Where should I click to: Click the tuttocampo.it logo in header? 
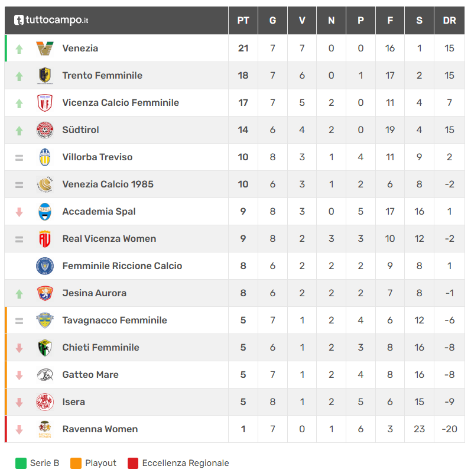(51, 20)
